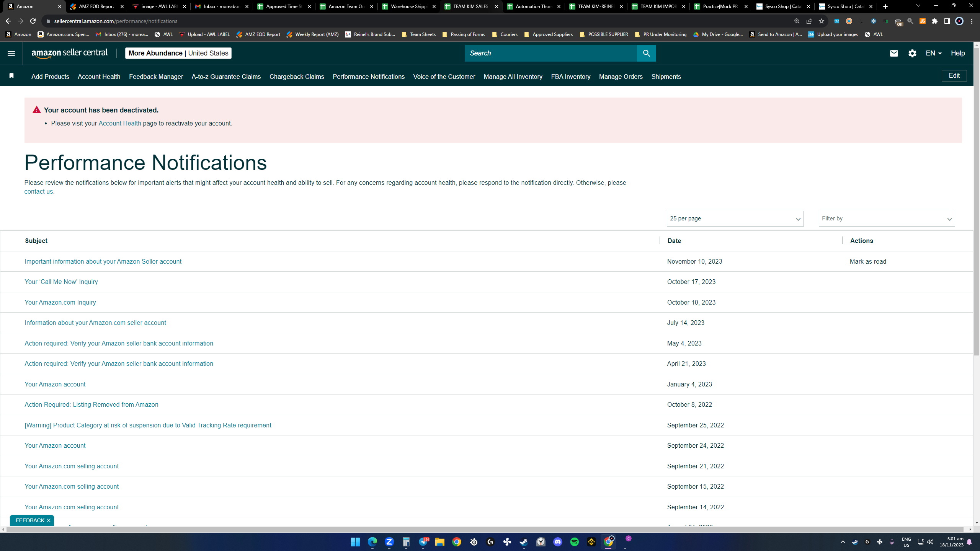Viewport: 980px width, 551px height.
Task: Open the EN language selector
Action: point(933,53)
